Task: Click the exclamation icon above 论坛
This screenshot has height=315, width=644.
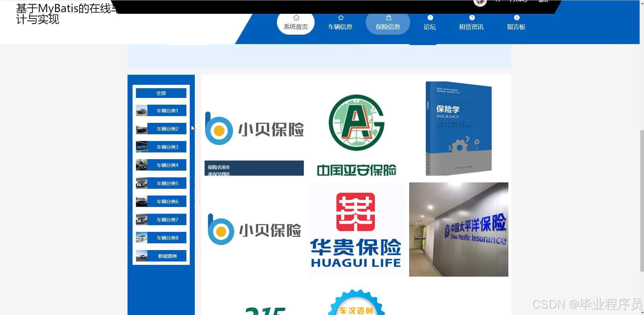Action: 430,17
